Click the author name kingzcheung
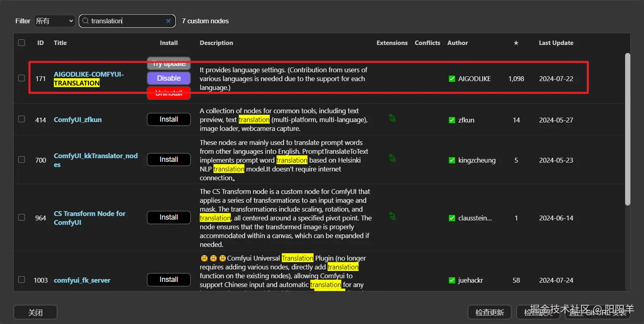 (477, 160)
